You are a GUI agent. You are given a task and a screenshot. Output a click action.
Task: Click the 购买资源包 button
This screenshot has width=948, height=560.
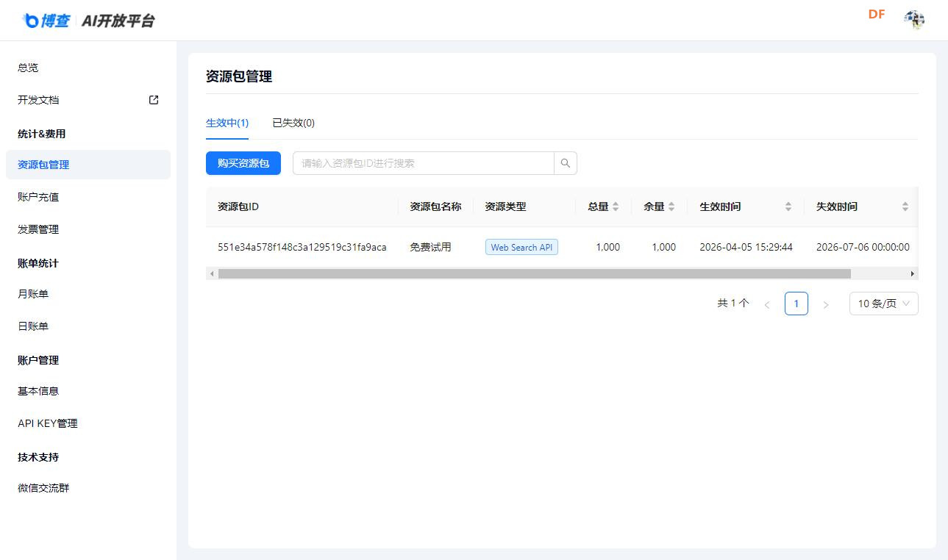coord(243,162)
